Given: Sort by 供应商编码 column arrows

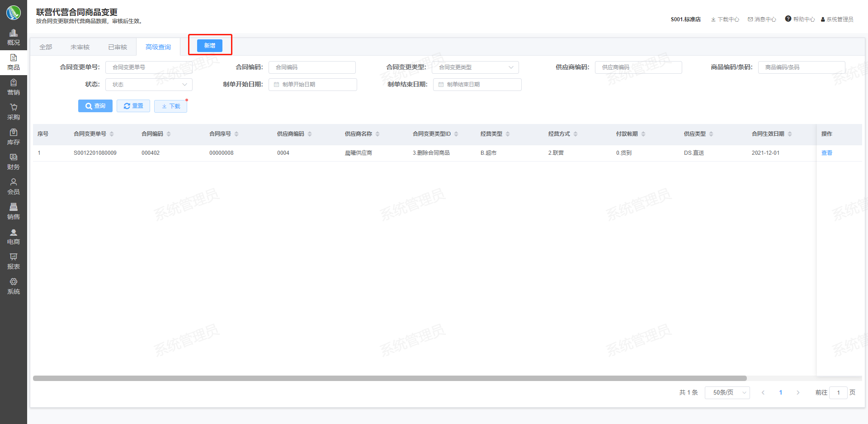Looking at the screenshot, I should tap(310, 134).
